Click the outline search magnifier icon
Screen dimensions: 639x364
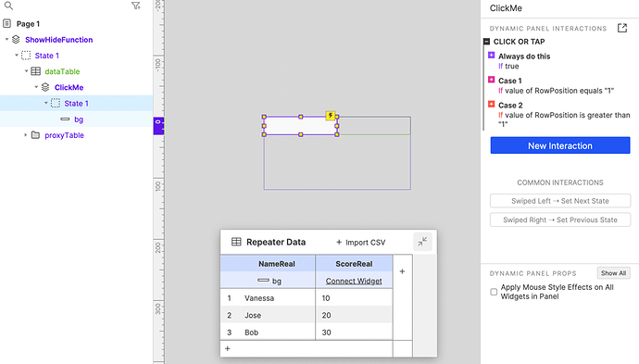(8, 6)
